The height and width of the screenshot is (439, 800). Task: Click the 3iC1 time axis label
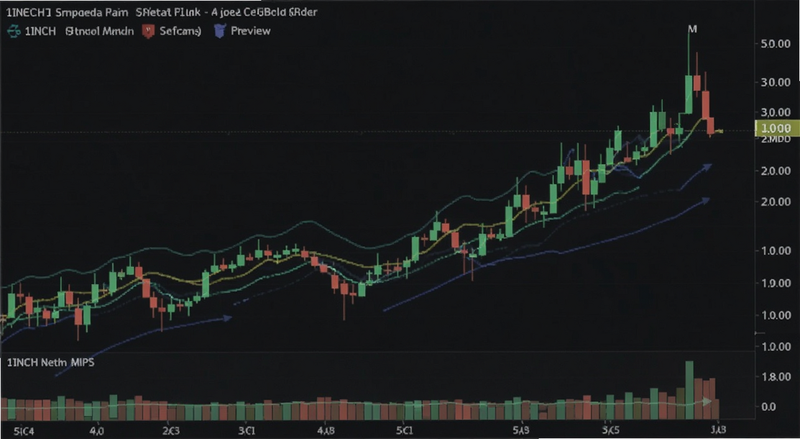(x=246, y=431)
